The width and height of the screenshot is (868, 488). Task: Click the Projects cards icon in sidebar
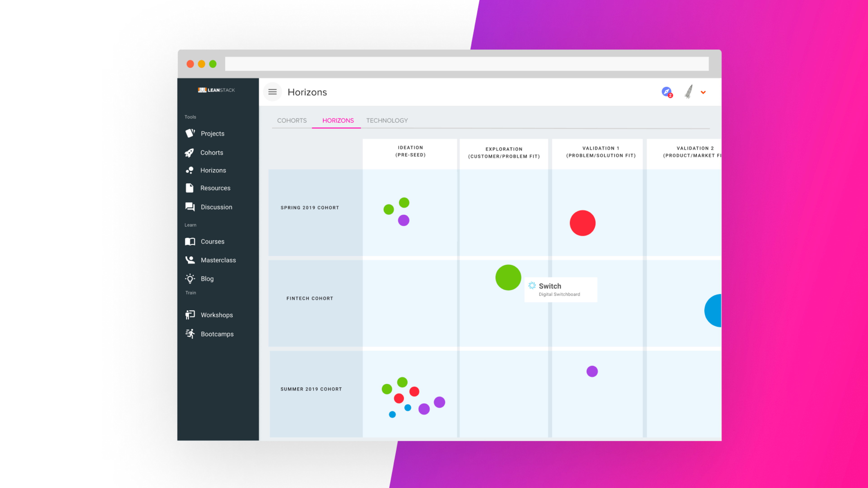coord(190,133)
